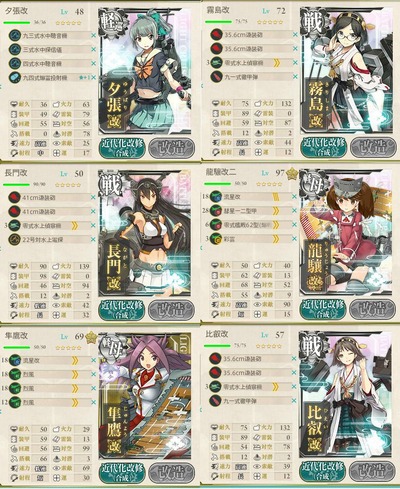Click Yuubari's Type 94 depth charge projector icon
This screenshot has height=489, width=400.
coord(15,77)
